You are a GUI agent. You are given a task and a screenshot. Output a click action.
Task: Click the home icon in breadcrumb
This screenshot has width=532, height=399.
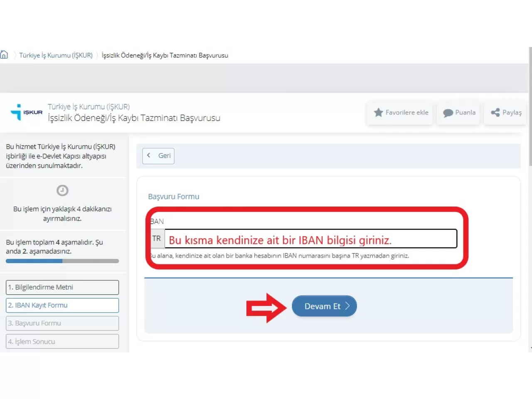pyautogui.click(x=4, y=55)
